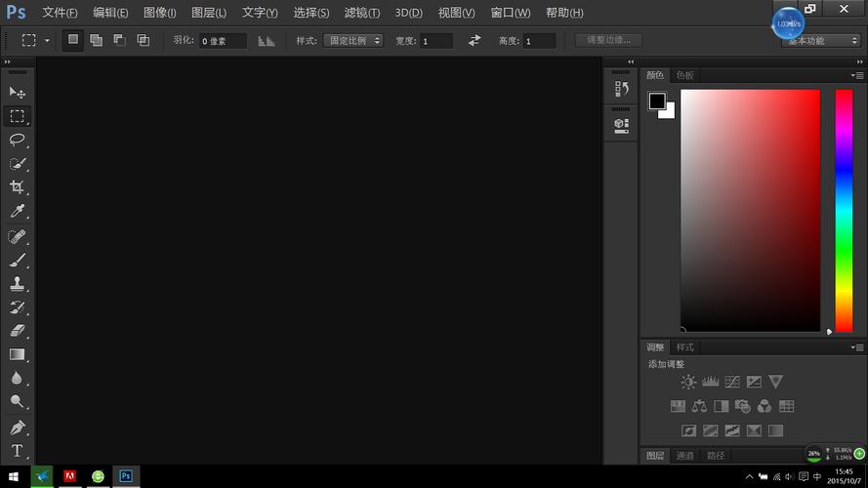The width and height of the screenshot is (868, 488).
Task: Click the 调整边缘... button
Action: 609,40
